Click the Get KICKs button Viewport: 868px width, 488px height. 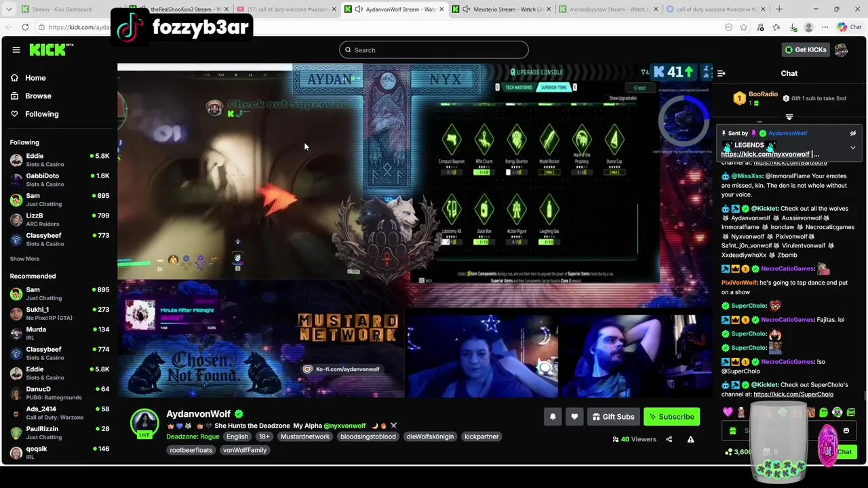(x=806, y=49)
